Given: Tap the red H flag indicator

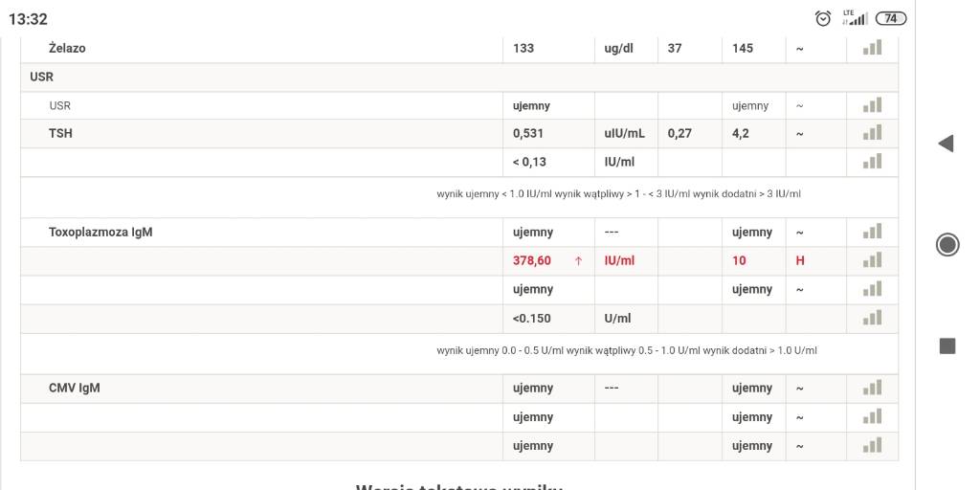Looking at the screenshot, I should tap(800, 260).
